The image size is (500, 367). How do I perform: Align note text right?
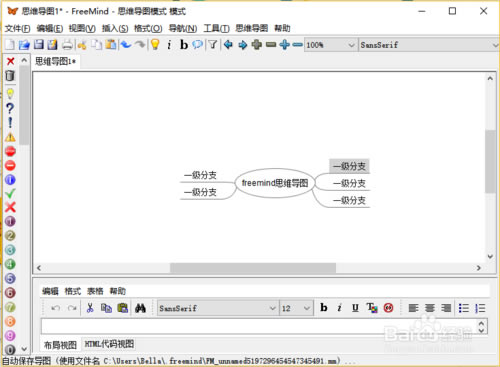[446, 308]
